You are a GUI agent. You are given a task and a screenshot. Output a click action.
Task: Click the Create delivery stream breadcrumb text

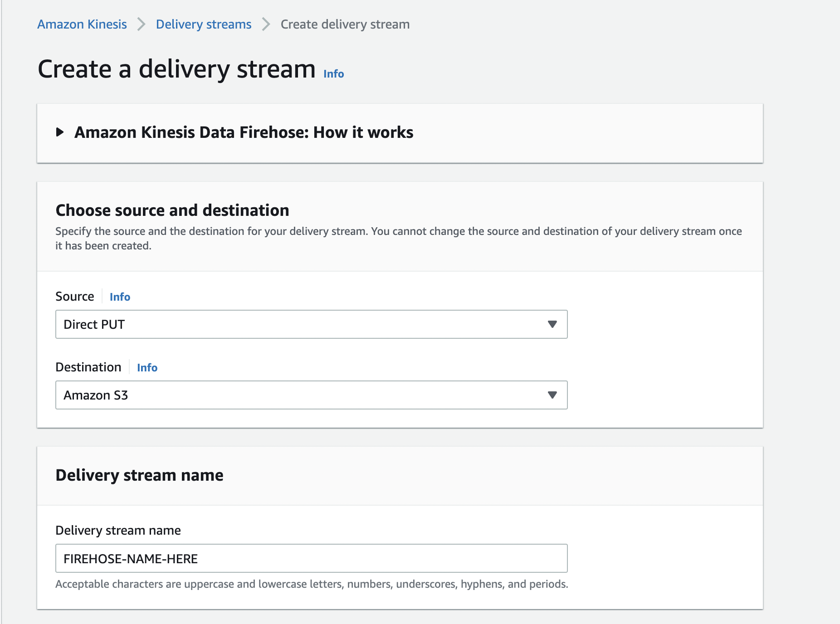(345, 24)
